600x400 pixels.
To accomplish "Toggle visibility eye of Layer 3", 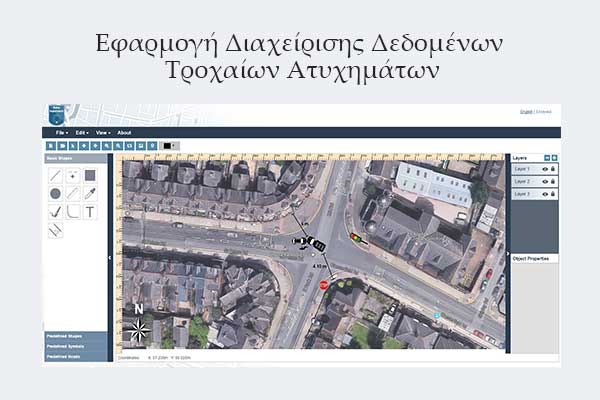I will pyautogui.click(x=545, y=194).
